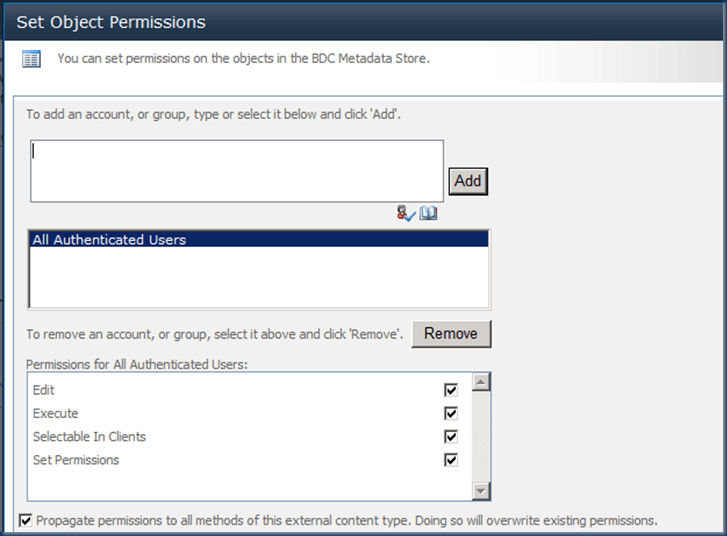
Task: Uncheck the Execute permission checkbox
Action: 451,413
